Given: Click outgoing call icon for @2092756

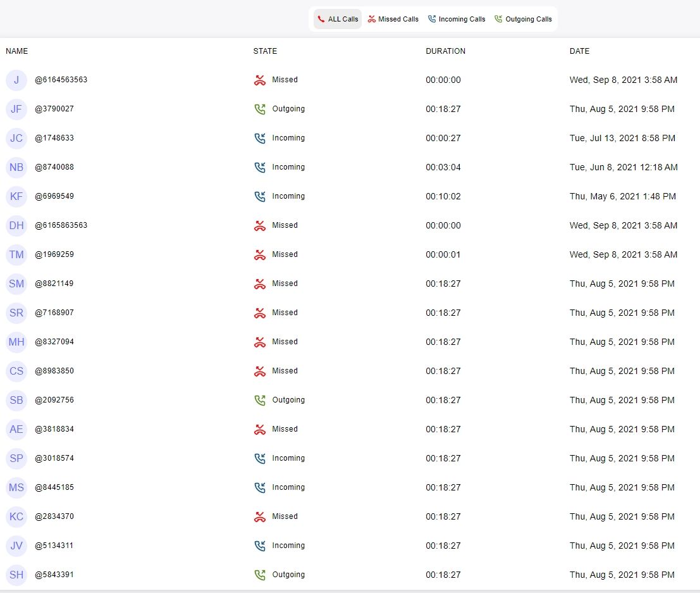Looking at the screenshot, I should [x=260, y=400].
